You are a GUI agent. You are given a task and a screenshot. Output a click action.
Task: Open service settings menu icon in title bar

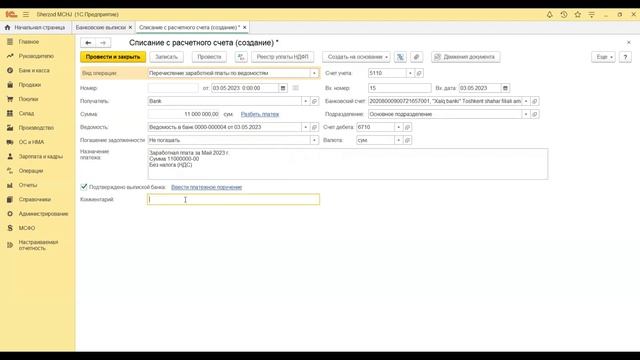pyautogui.click(x=591, y=14)
